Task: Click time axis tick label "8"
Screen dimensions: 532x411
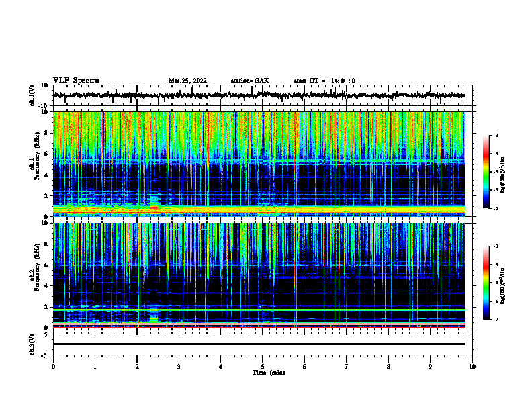Action: point(388,367)
